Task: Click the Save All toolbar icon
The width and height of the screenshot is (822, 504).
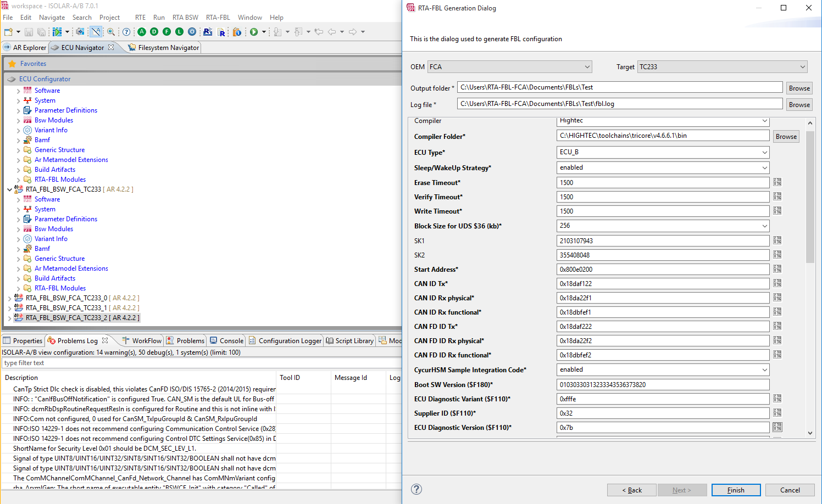Action: (x=41, y=32)
